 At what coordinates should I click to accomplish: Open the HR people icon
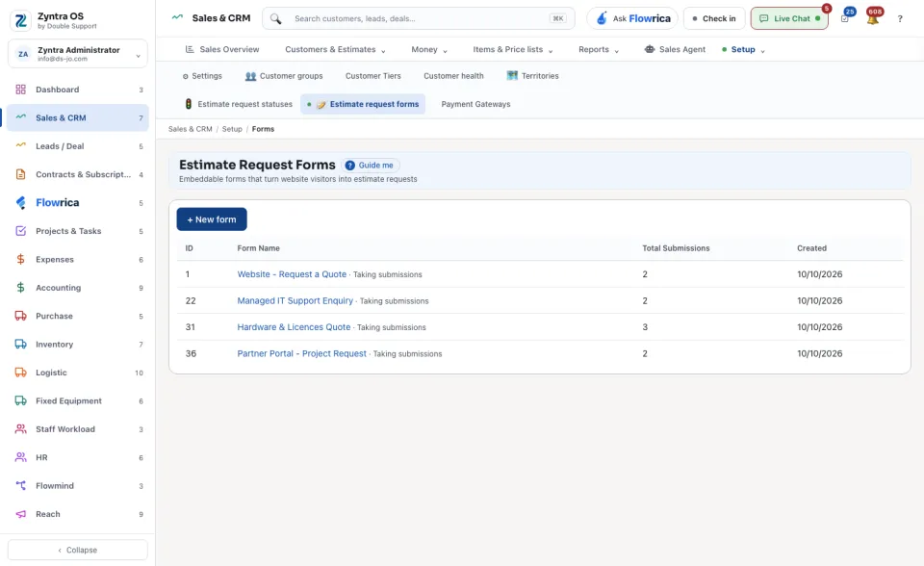coord(20,457)
